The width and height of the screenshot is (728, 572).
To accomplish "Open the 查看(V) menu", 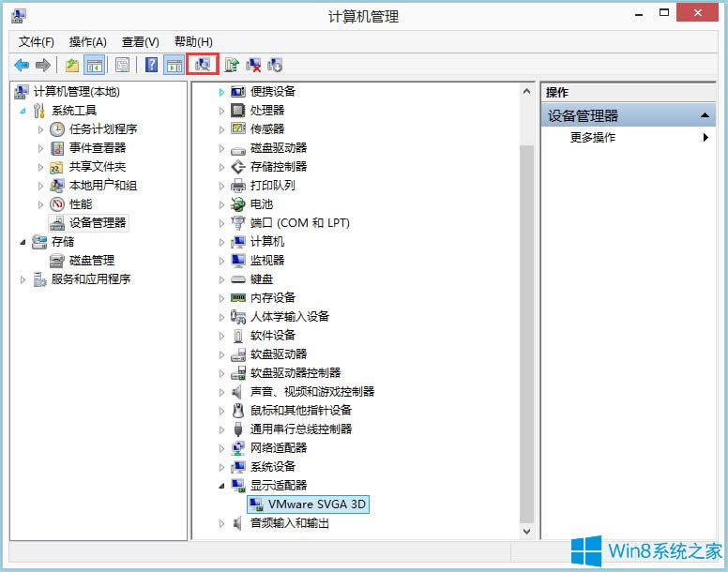I will [140, 42].
